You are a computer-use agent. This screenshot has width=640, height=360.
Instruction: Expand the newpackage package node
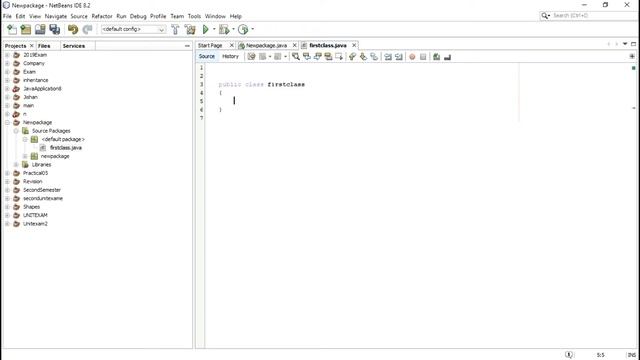[x=25, y=156]
